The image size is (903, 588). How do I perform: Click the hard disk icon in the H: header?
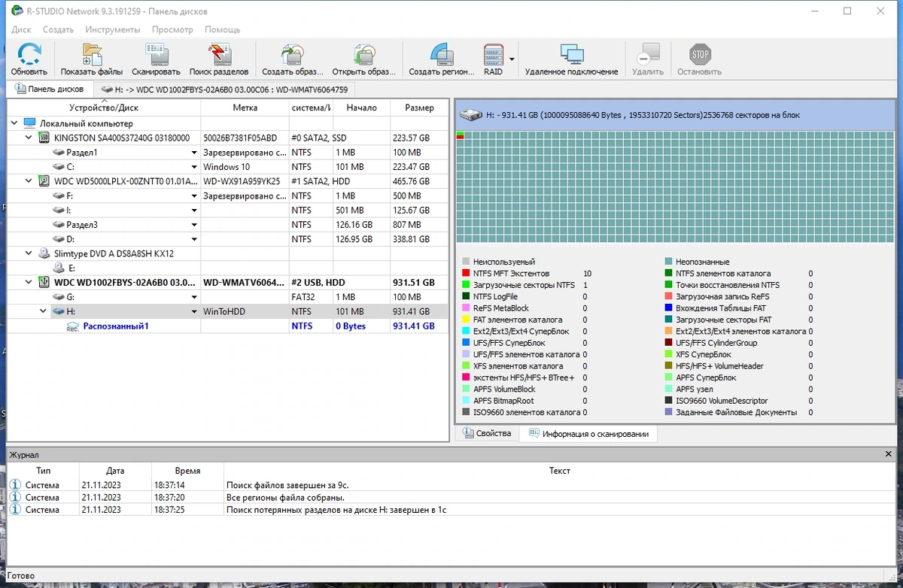pyautogui.click(x=471, y=115)
